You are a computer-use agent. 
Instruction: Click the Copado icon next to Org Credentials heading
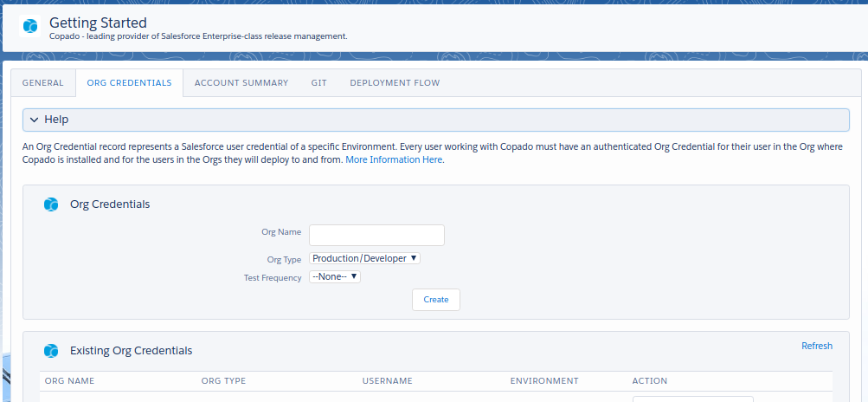(51, 204)
